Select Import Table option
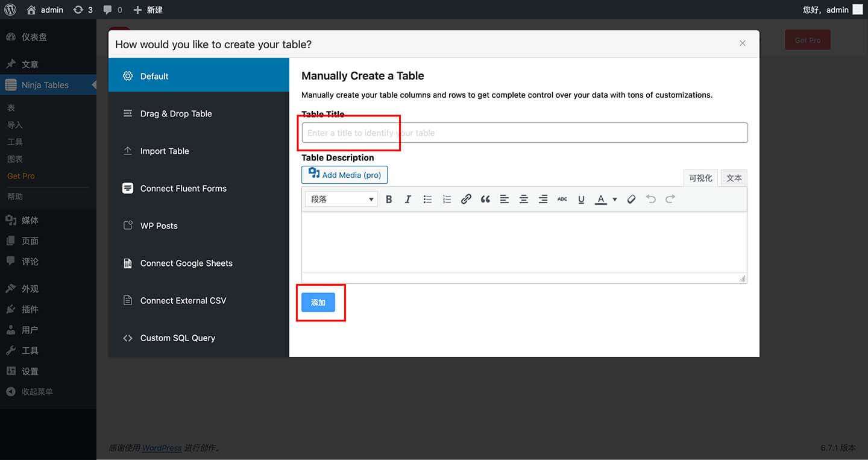The image size is (868, 460). coord(199,151)
